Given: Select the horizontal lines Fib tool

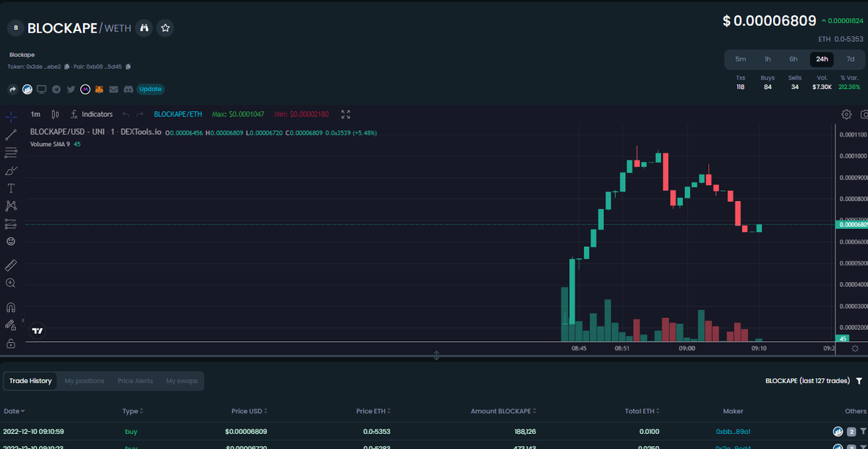Looking at the screenshot, I should [11, 153].
